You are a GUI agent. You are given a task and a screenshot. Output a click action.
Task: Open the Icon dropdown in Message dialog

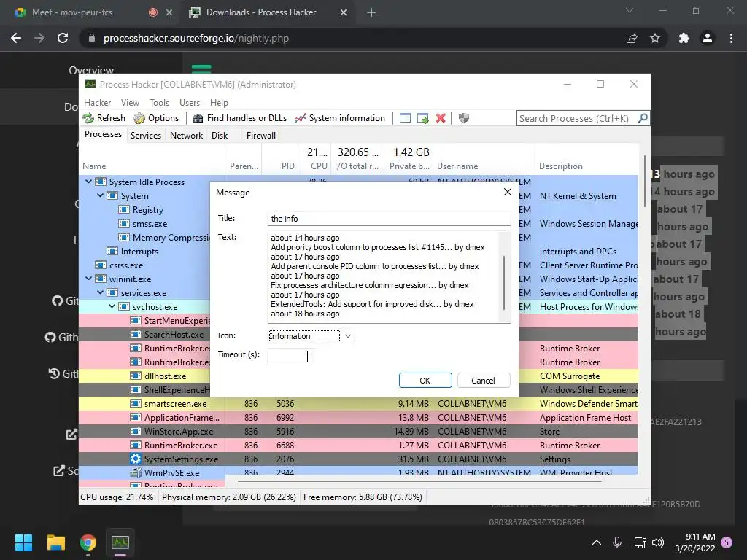(348, 335)
